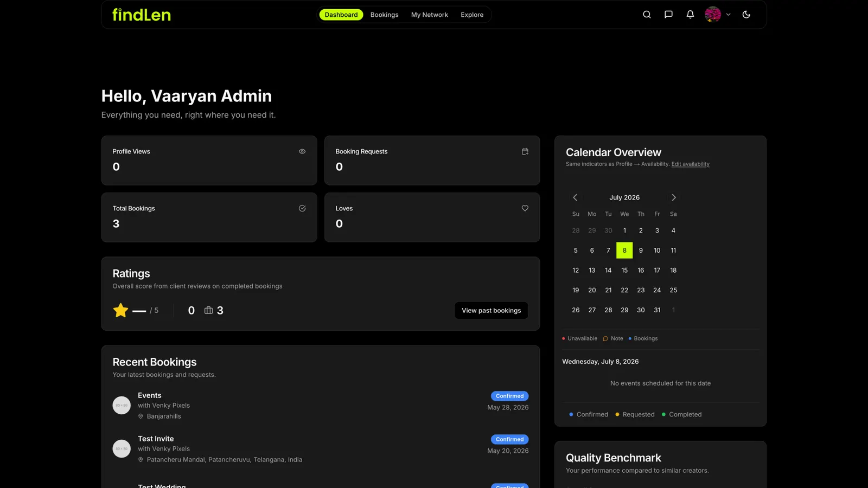Select July 31 in the calendar
This screenshot has height=488, width=868.
coord(657,310)
